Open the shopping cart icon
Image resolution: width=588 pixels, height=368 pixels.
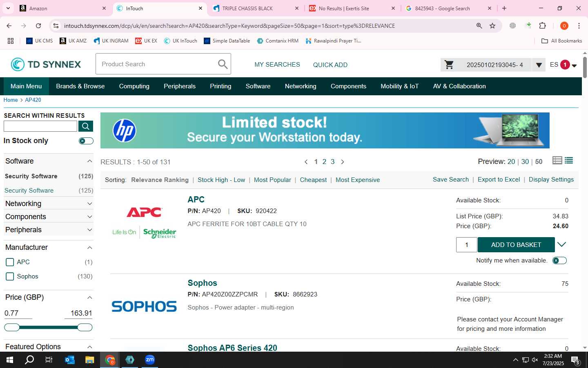[449, 65]
